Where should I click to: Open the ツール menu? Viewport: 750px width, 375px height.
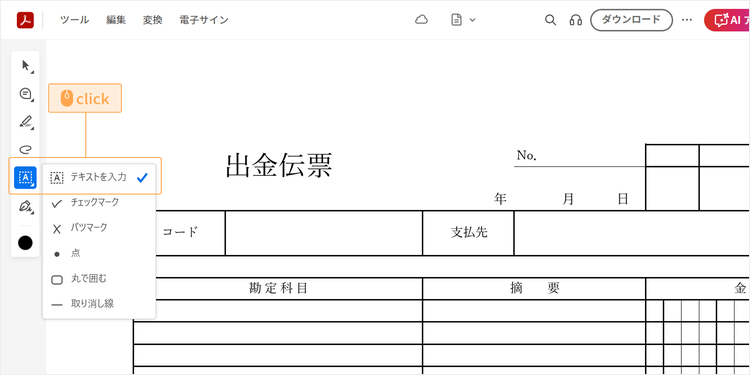pos(74,20)
